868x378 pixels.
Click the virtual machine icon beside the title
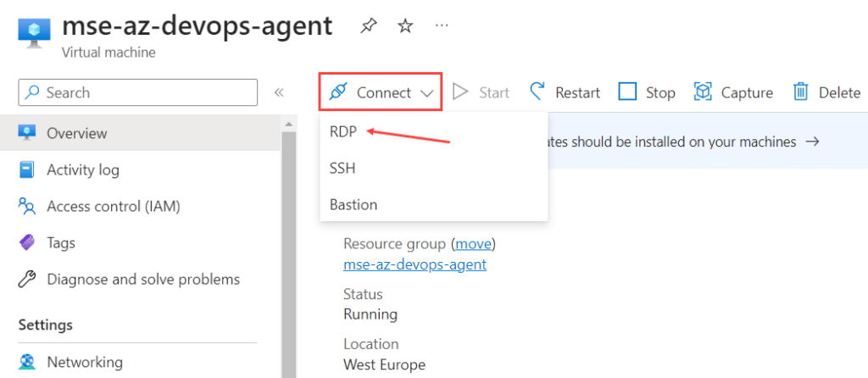[x=34, y=31]
